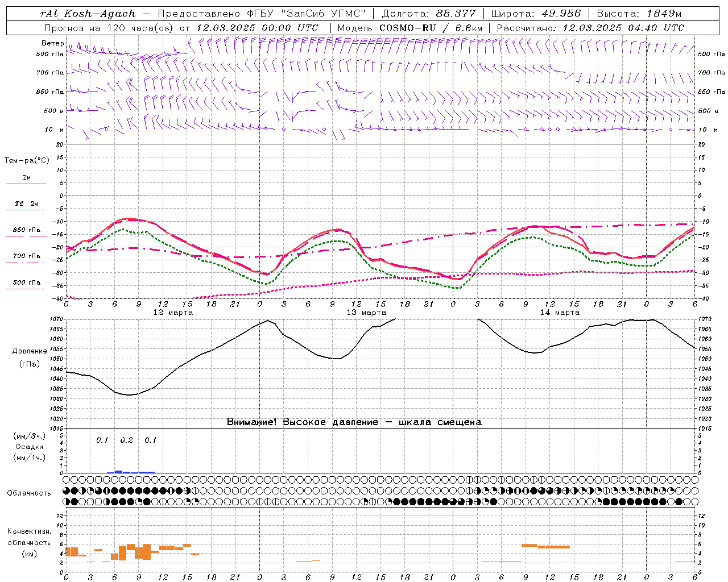Screen dimensions: 728x582
Task: Click the (мм/1ч.) precipitation unit label
Action: [x=30, y=458]
